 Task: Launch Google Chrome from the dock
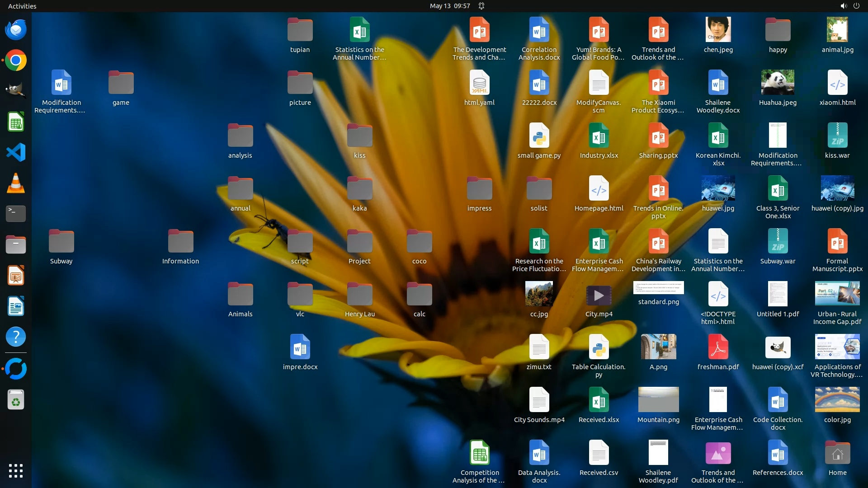[16, 61]
